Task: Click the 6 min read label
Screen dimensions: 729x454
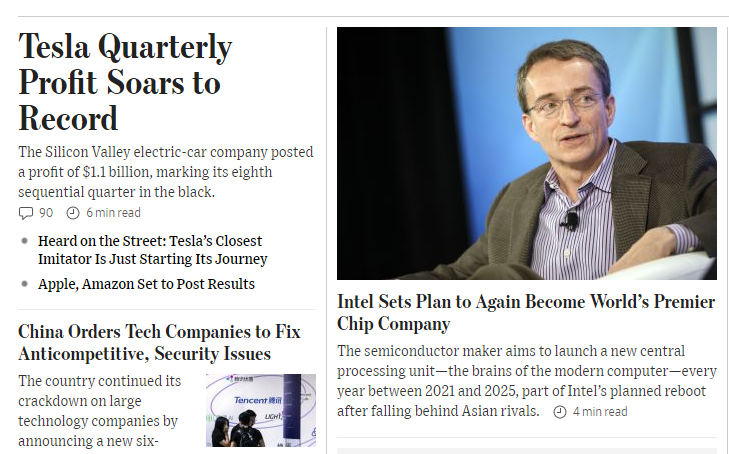Action: tap(113, 213)
